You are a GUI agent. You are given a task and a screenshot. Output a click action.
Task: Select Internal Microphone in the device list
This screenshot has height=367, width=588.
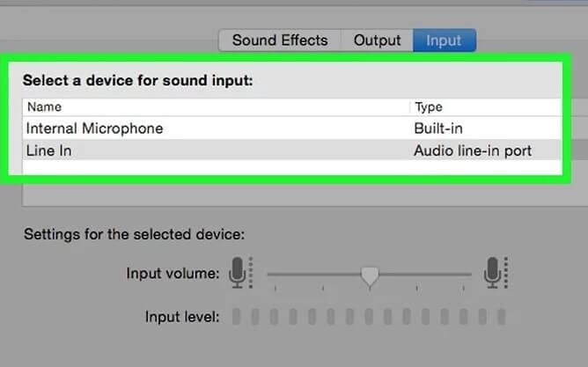[x=95, y=128]
